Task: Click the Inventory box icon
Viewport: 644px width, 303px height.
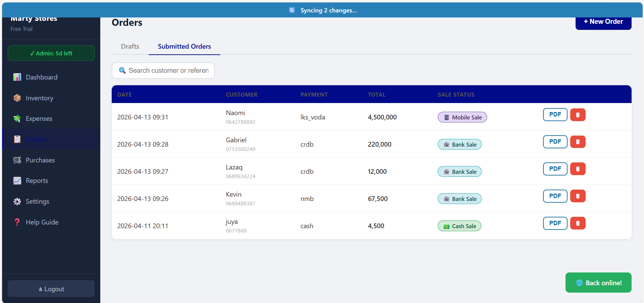Action: [x=17, y=98]
